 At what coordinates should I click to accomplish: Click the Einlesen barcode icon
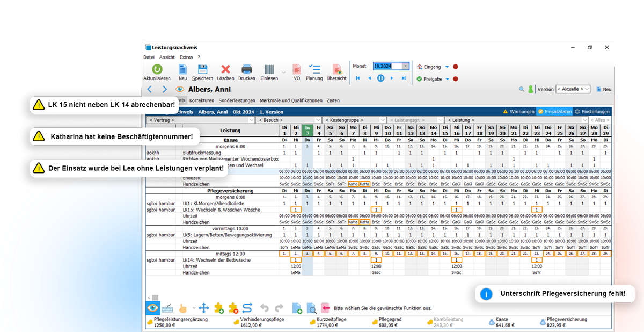(x=269, y=69)
